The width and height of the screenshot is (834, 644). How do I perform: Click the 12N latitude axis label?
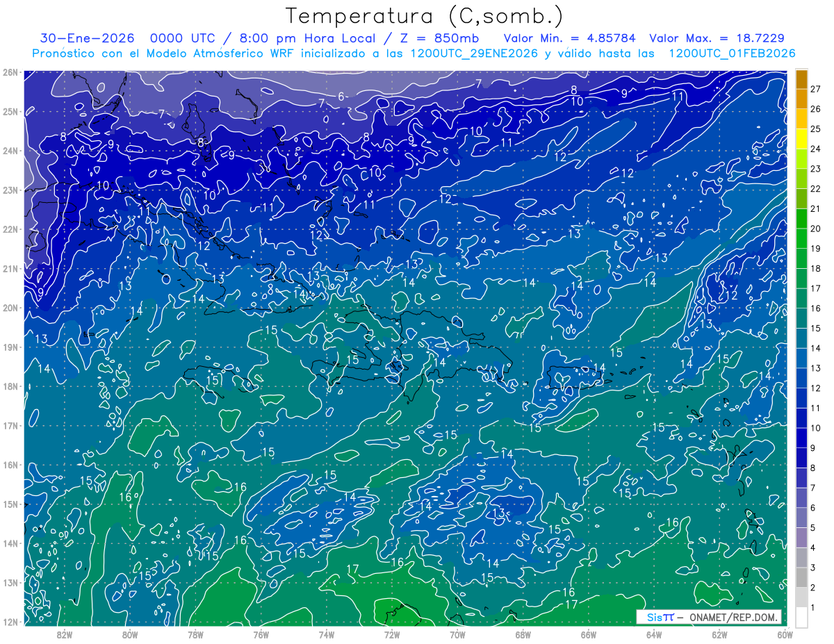pos(10,622)
